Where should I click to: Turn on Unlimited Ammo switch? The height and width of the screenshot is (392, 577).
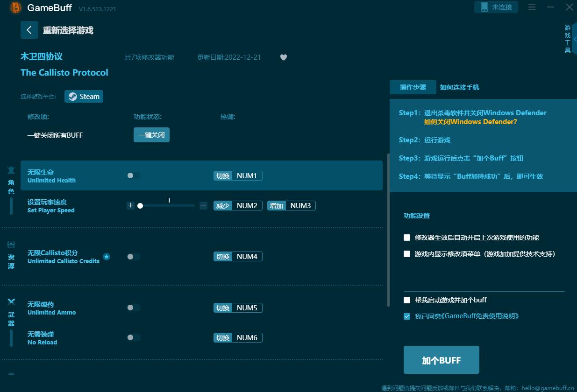coord(134,308)
